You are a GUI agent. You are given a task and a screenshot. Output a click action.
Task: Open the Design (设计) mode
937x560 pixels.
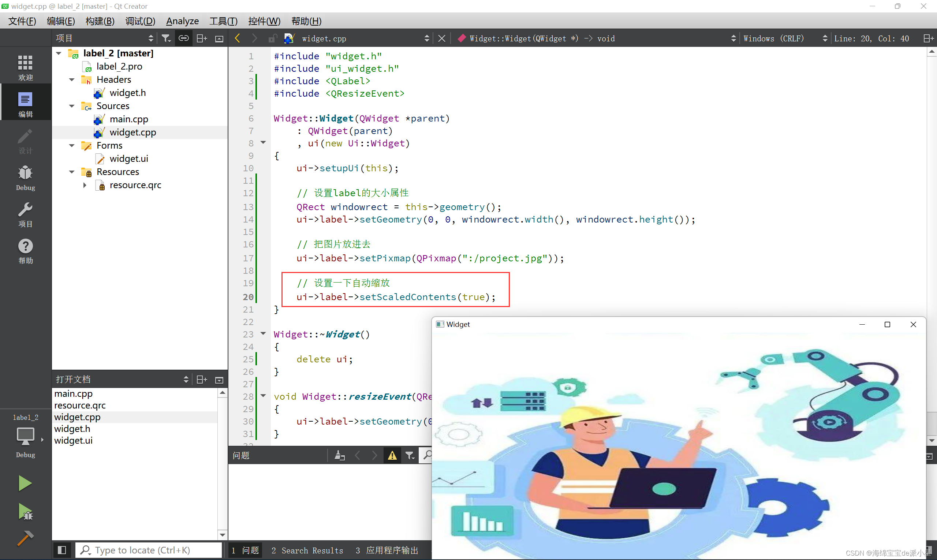pos(25,141)
